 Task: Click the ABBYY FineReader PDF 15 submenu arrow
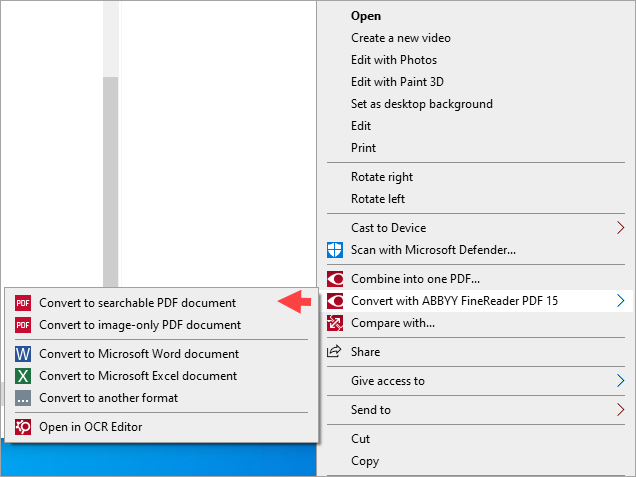click(x=621, y=301)
